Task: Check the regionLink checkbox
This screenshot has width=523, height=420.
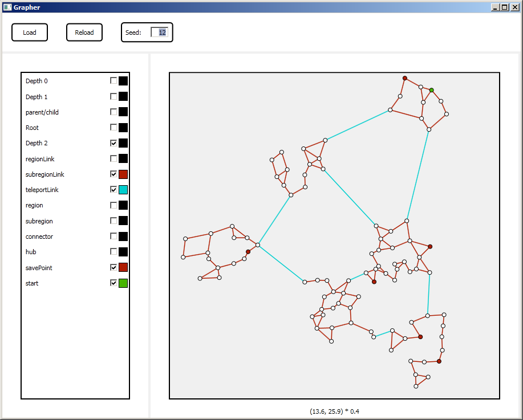Action: tap(113, 158)
